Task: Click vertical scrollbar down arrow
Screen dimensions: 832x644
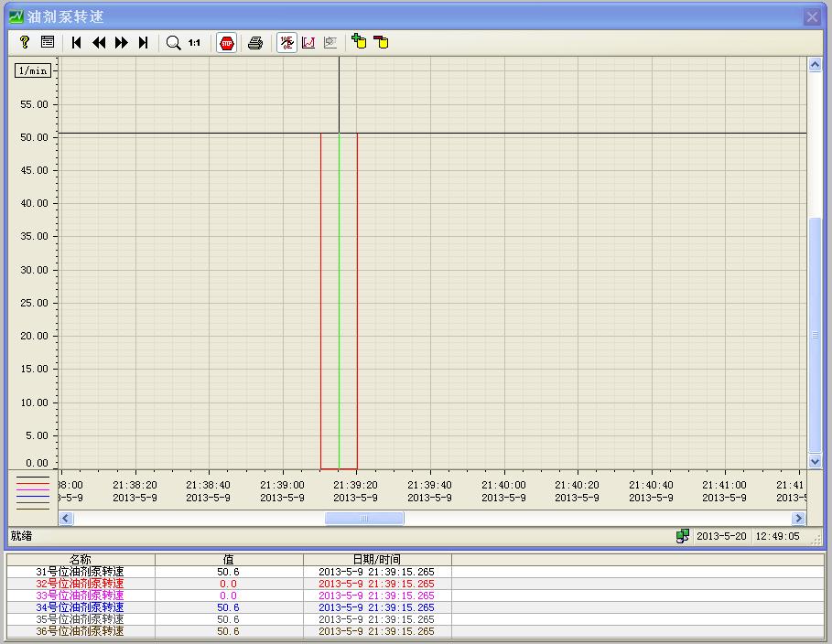Action: tap(815, 462)
